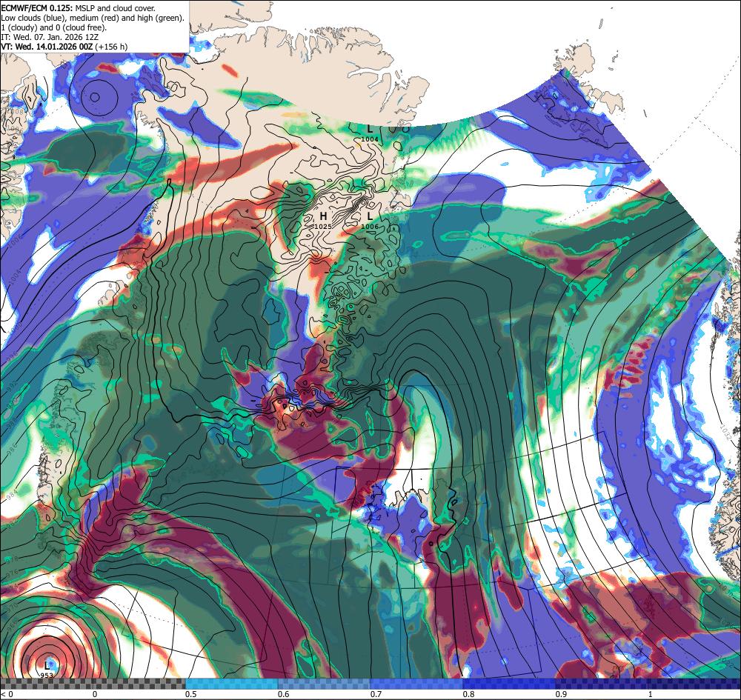Click the gray checkered cloud-free legend swatch
The height and width of the screenshot is (700, 741).
(x=93, y=684)
